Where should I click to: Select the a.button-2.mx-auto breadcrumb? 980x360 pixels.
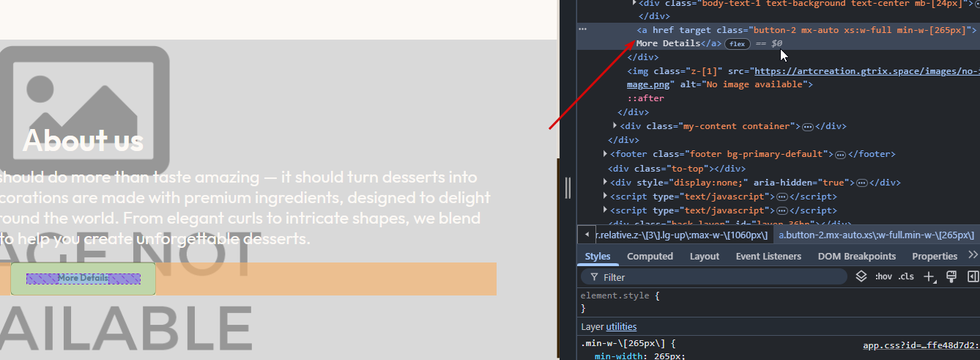coord(876,235)
